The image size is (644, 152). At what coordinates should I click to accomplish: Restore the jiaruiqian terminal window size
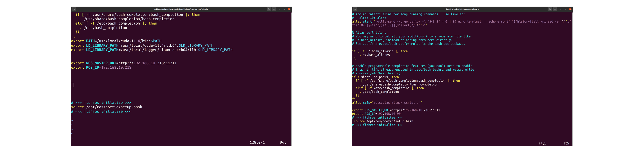tap(565, 9)
